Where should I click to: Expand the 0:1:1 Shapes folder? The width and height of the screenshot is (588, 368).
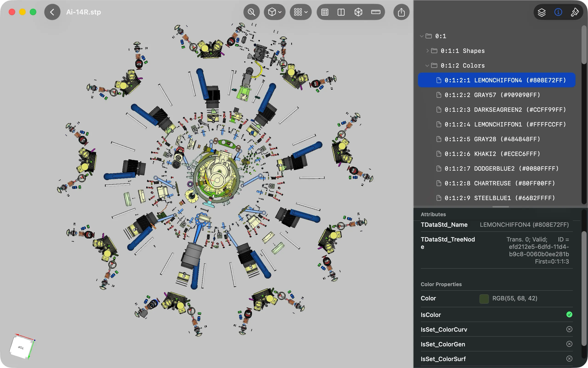[427, 51]
